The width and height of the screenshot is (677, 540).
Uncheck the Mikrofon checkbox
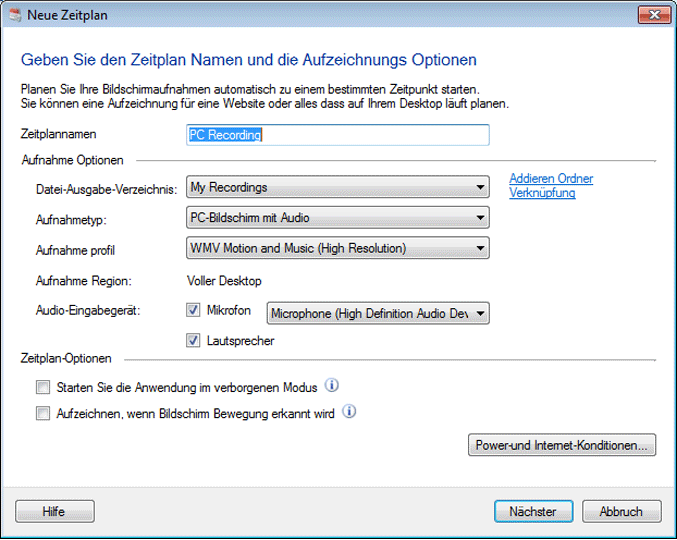[194, 311]
